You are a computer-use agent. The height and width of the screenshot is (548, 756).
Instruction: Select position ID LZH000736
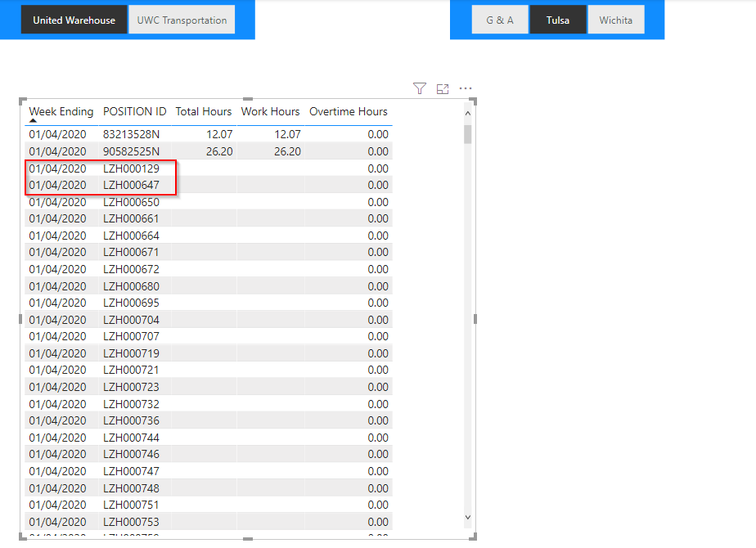click(131, 420)
